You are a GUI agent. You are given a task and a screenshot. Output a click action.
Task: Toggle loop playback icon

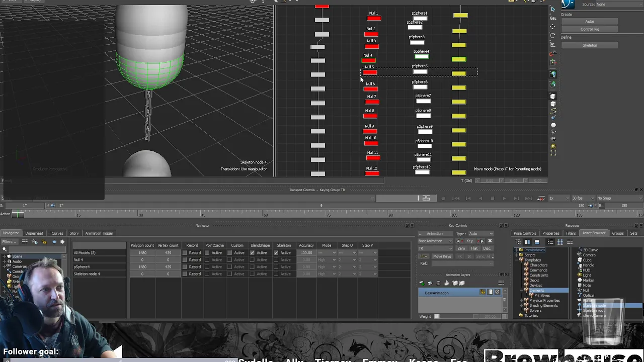(x=541, y=198)
